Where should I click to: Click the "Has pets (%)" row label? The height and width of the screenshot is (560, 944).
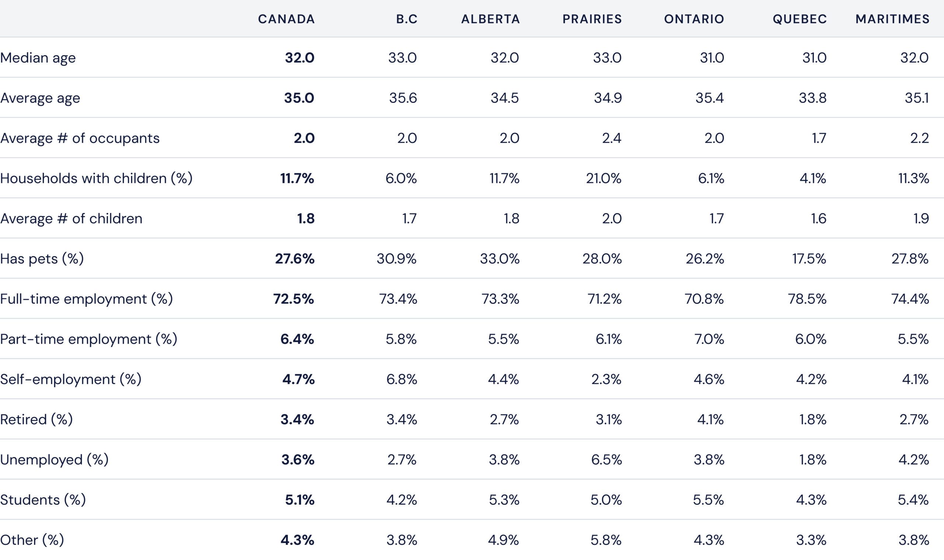(42, 259)
